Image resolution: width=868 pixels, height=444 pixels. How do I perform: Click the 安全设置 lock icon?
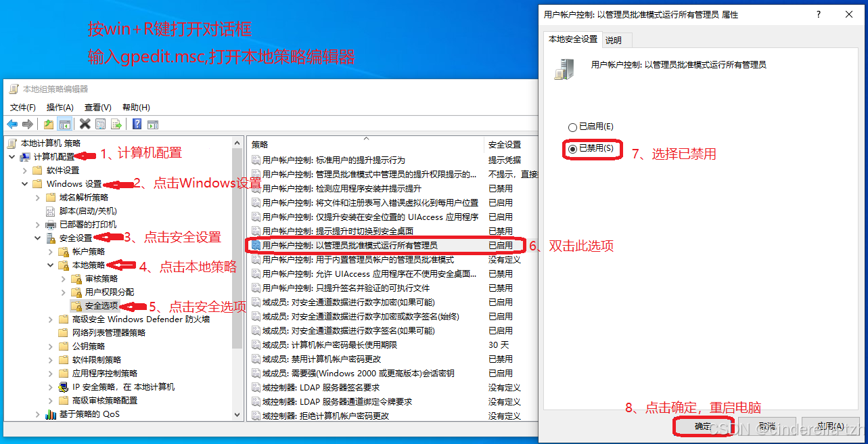(51, 238)
